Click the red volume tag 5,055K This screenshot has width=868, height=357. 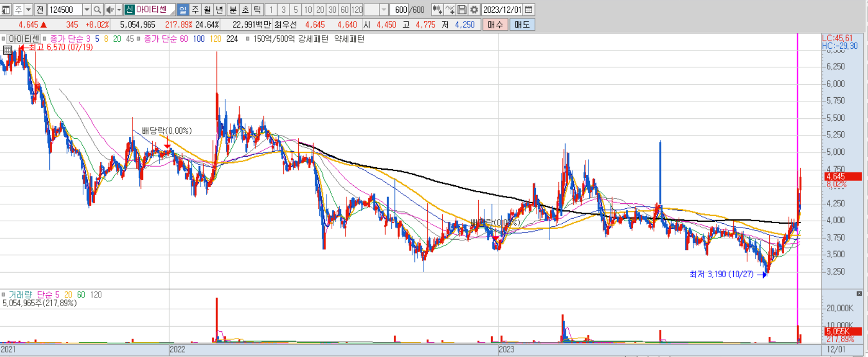[843, 331]
